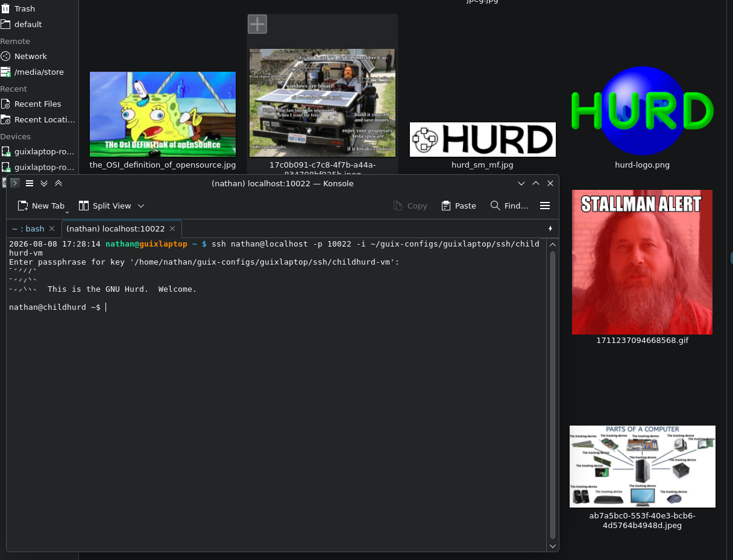This screenshot has height=560, width=733.
Task: Click the Devices section header in sidebar
Action: pyautogui.click(x=16, y=136)
